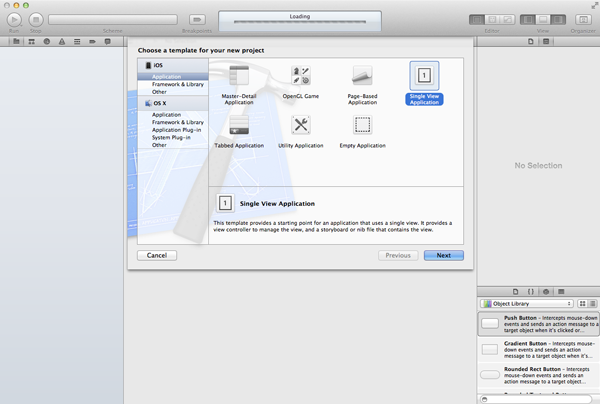Show the Issue navigator

62,41
